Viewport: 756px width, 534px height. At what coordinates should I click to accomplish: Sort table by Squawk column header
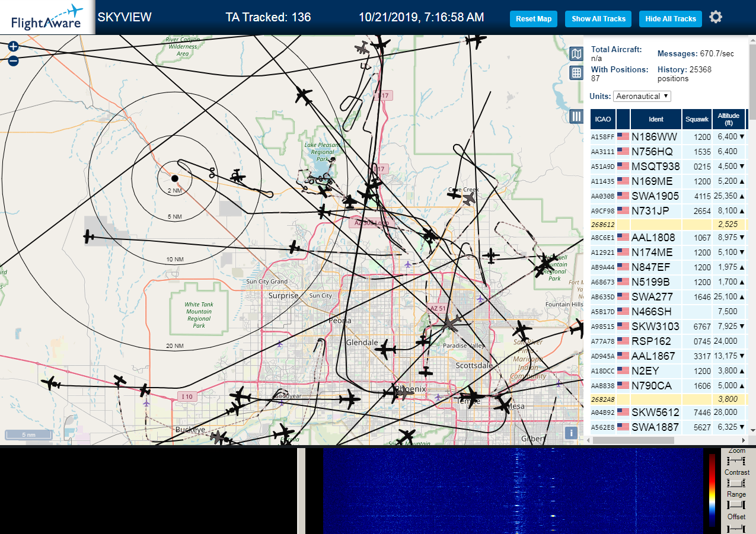click(697, 119)
